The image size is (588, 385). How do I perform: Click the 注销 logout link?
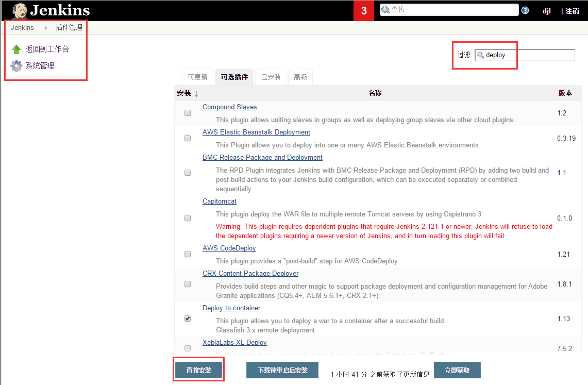tap(572, 11)
